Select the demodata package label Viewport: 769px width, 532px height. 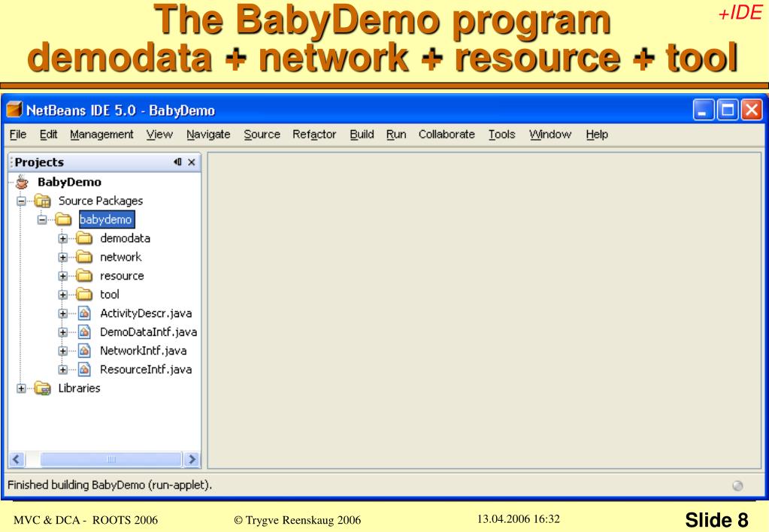tap(125, 238)
